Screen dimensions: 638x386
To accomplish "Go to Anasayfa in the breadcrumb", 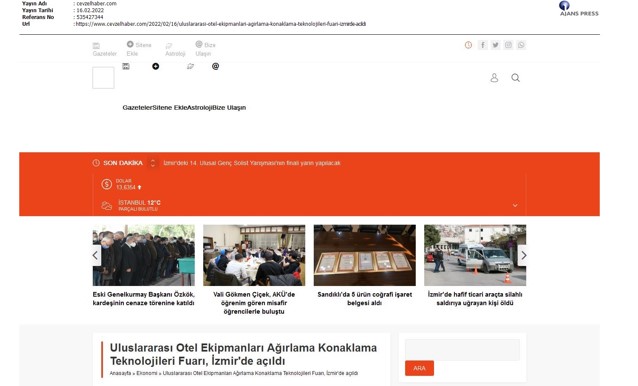I will tap(120, 373).
